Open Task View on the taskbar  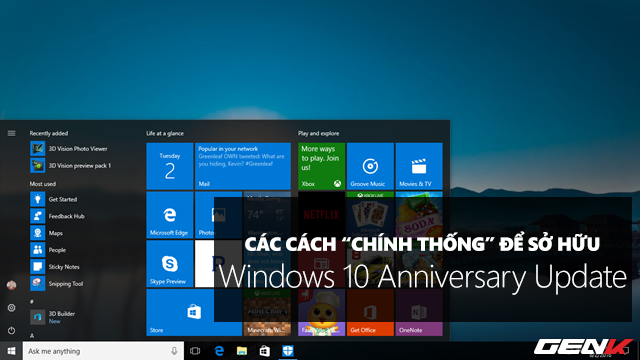(x=195, y=351)
